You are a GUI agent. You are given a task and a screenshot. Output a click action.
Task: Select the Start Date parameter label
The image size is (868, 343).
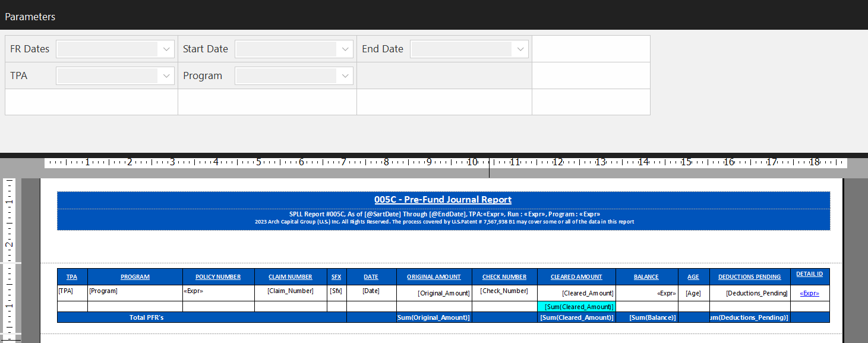tap(206, 49)
